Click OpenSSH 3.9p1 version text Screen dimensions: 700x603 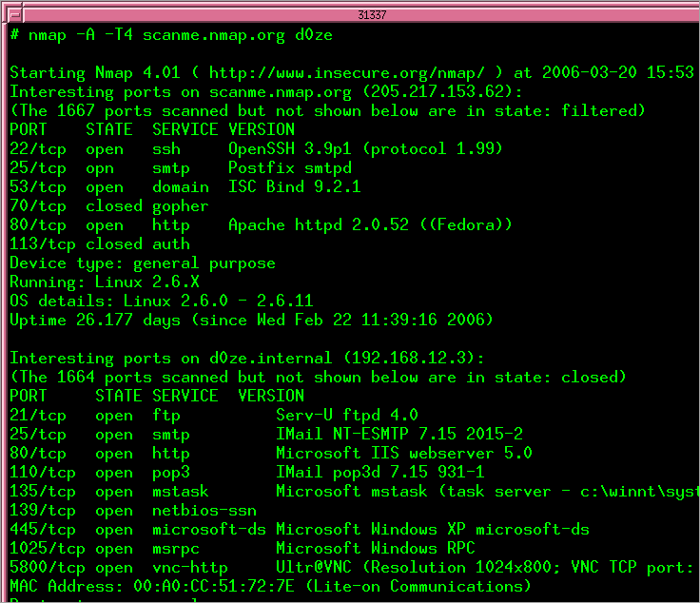290,148
